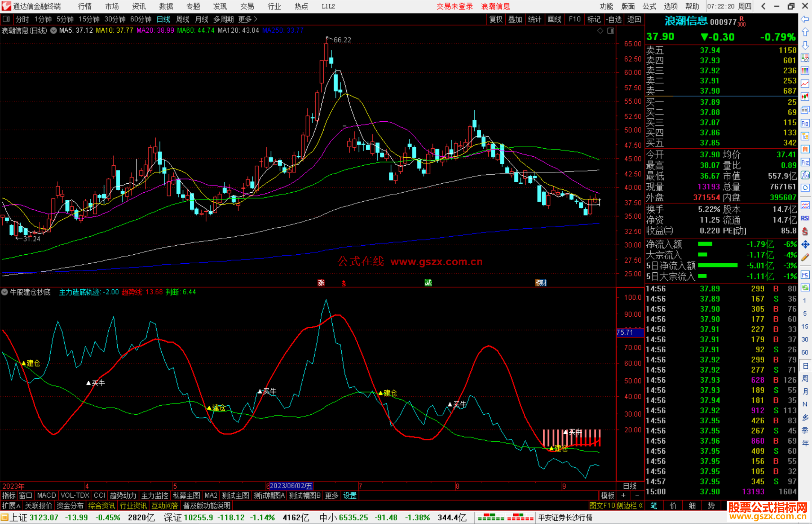
Task: Click the plus zoom-in chart button
Action: [x=623, y=495]
